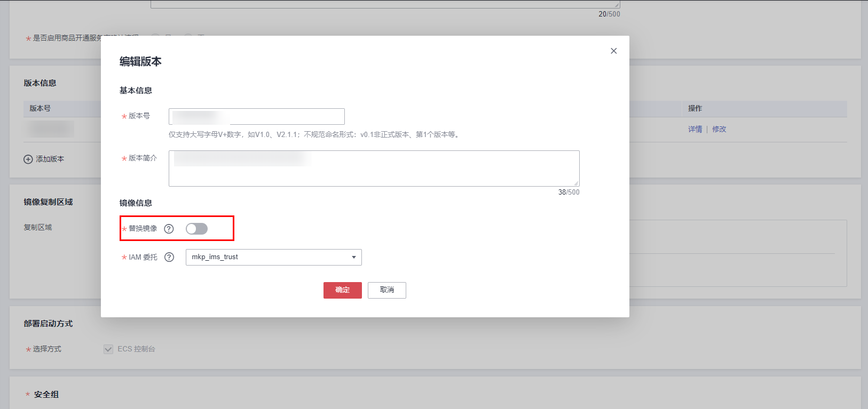Click the help icon beside 替换镜像
The height and width of the screenshot is (409, 868).
click(x=169, y=229)
